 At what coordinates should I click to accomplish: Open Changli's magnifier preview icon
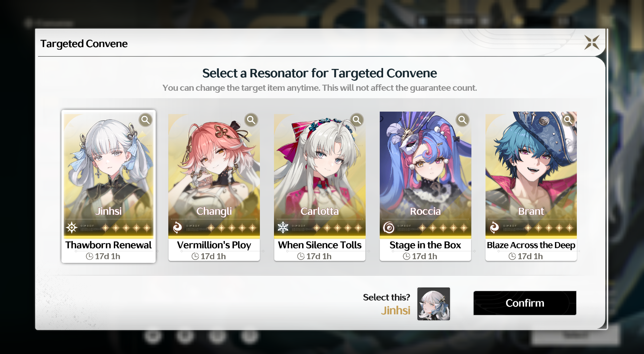(x=251, y=120)
